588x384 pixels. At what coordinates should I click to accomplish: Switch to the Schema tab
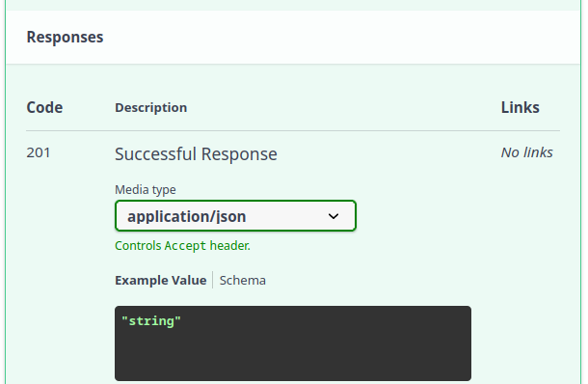242,281
